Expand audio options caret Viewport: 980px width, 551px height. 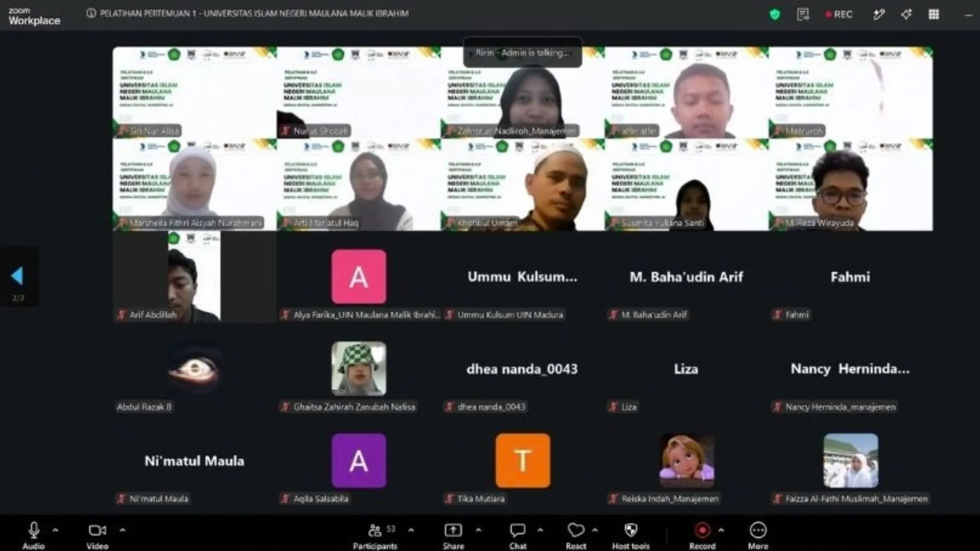(x=55, y=530)
